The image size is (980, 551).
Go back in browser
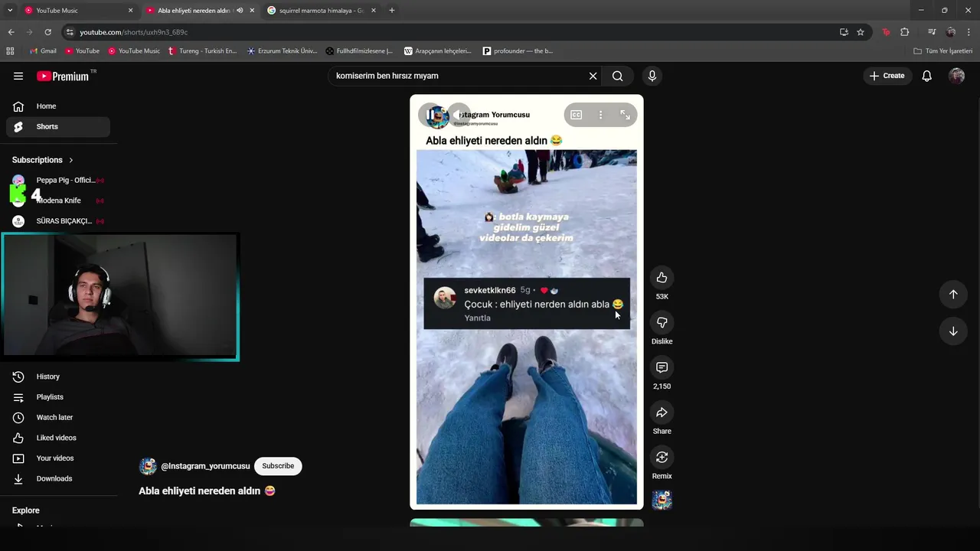pos(11,32)
